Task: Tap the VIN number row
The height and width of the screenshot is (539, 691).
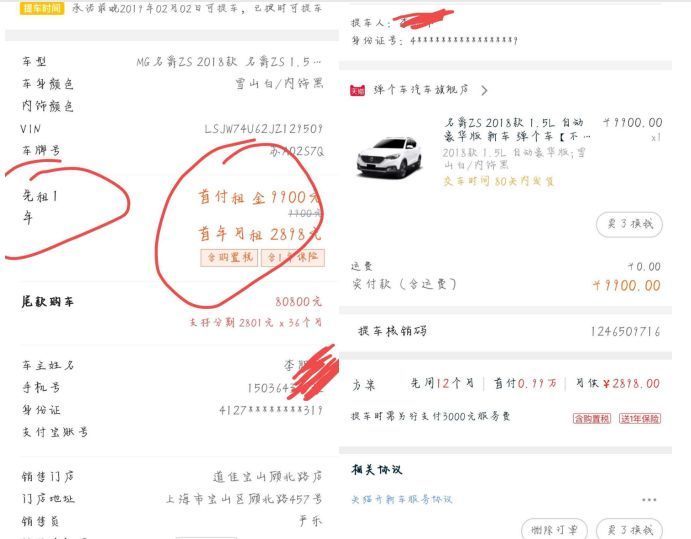Action: [x=172, y=129]
